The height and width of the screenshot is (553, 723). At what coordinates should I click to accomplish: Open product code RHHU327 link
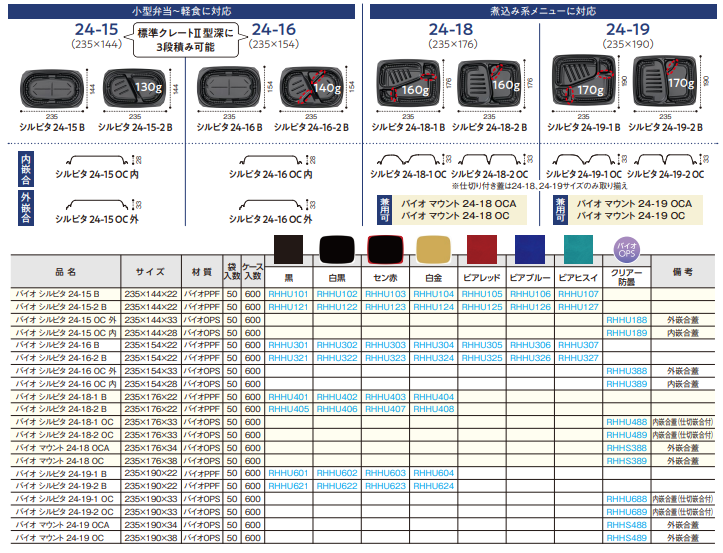point(580,357)
